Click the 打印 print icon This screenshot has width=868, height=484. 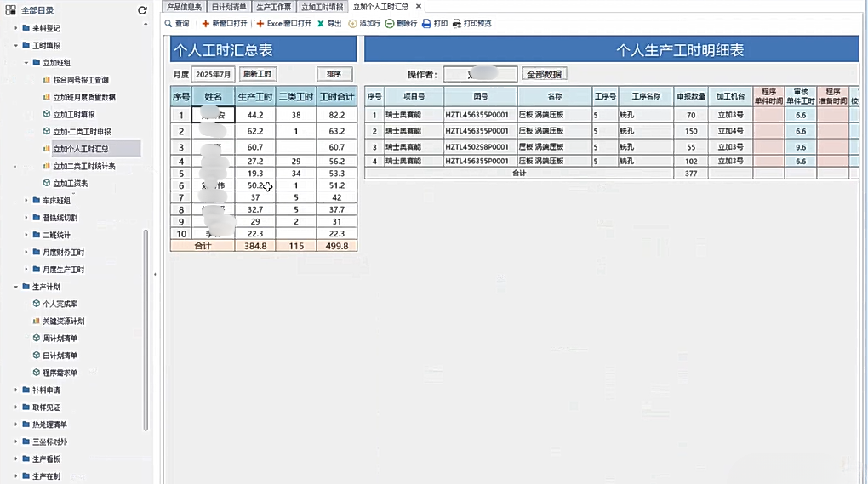[x=427, y=24]
